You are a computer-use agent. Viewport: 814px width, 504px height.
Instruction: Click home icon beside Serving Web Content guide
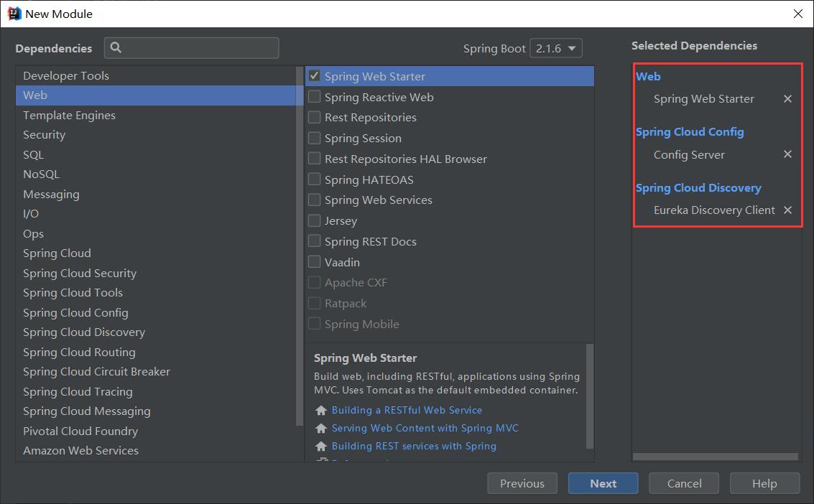coord(321,429)
